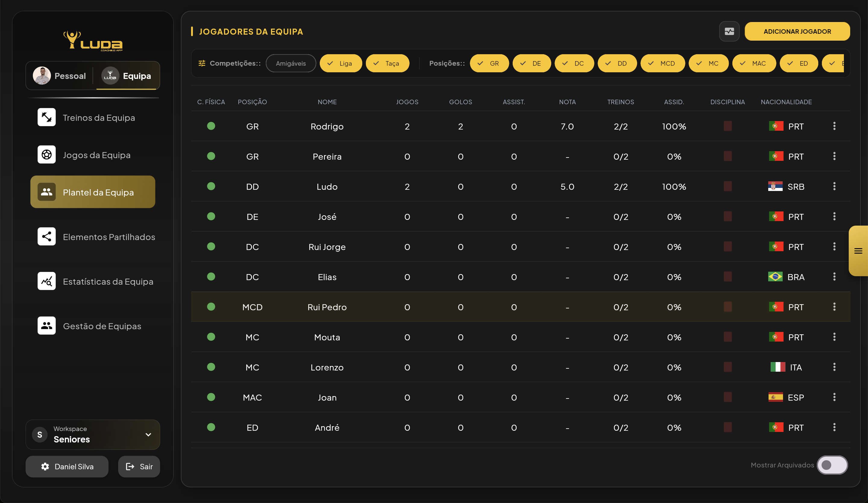Open Gestão de Equipas
868x503 pixels.
102,326
